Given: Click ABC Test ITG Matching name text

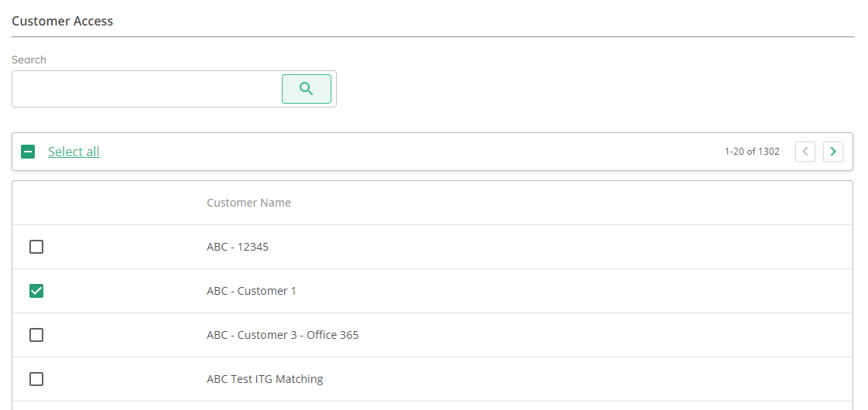Looking at the screenshot, I should pyautogui.click(x=265, y=379).
